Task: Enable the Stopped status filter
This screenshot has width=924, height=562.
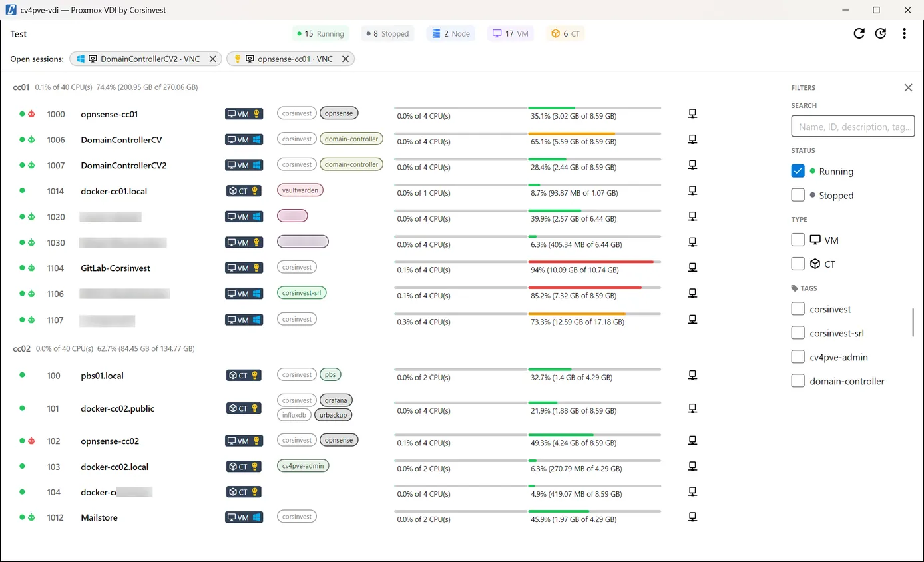Action: [x=798, y=195]
